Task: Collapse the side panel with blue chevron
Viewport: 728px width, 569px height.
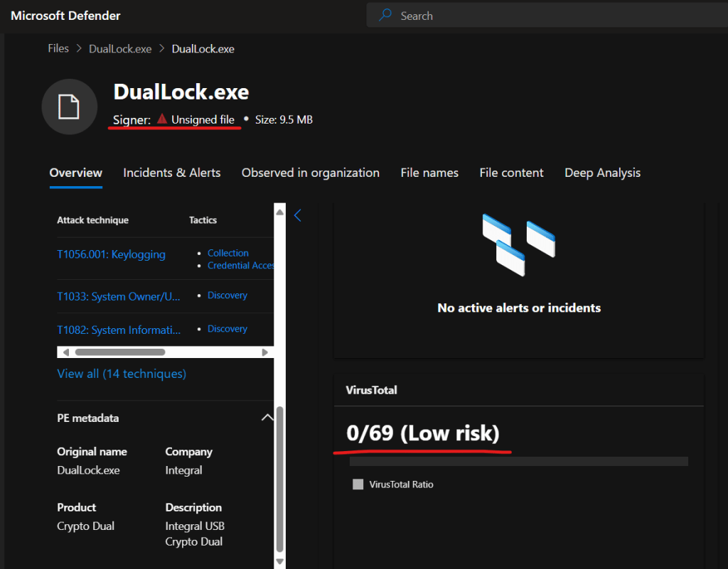Action: click(298, 215)
